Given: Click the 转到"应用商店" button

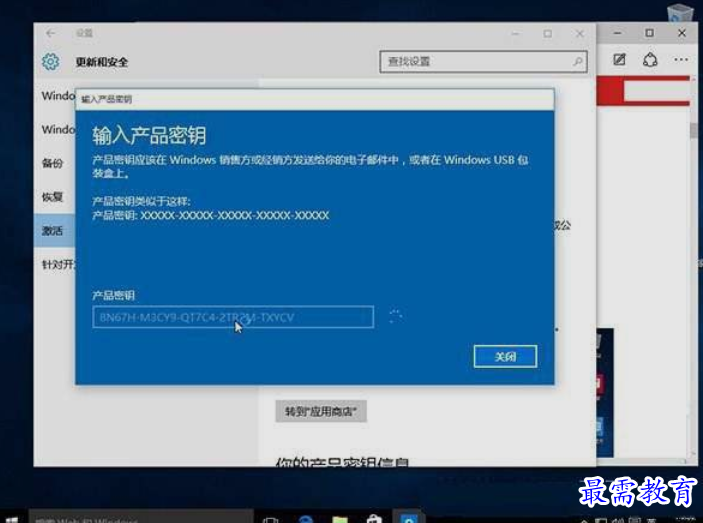Looking at the screenshot, I should 321,411.
